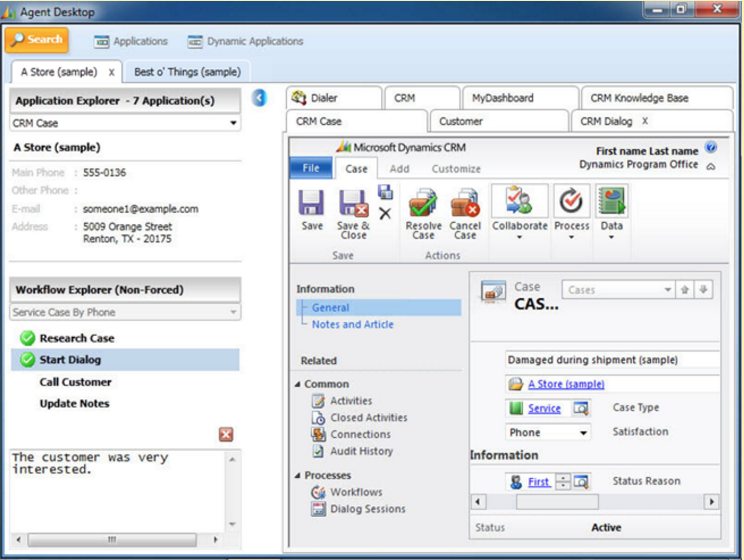Open the Phone case origin dropdown
This screenshot has width=744, height=560.
pos(583,432)
